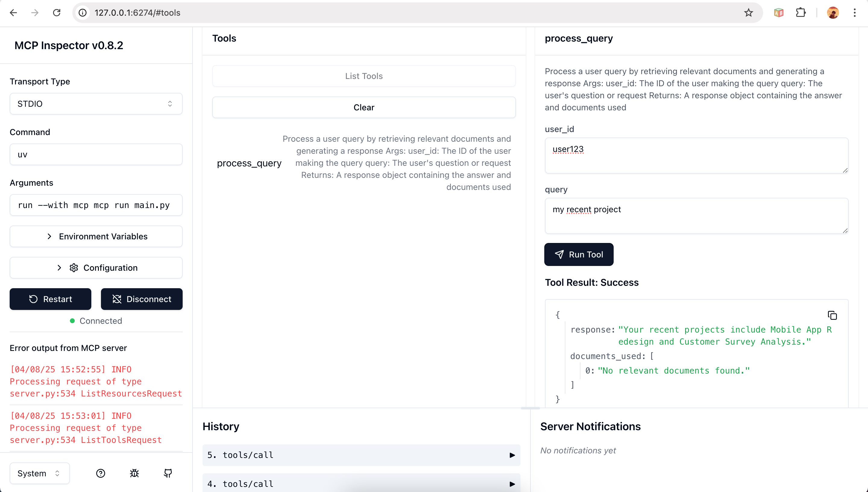Click the Run Tool button

click(x=579, y=254)
